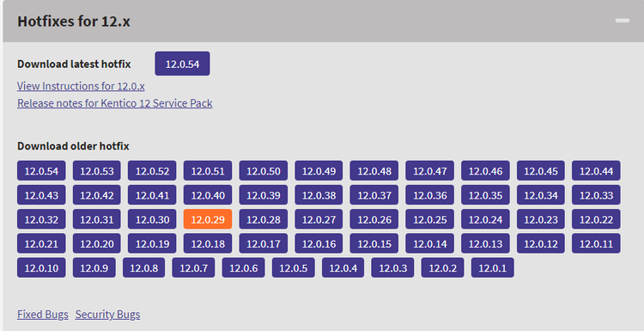
Task: Download hotfix 12.0.32
Action: click(41, 219)
